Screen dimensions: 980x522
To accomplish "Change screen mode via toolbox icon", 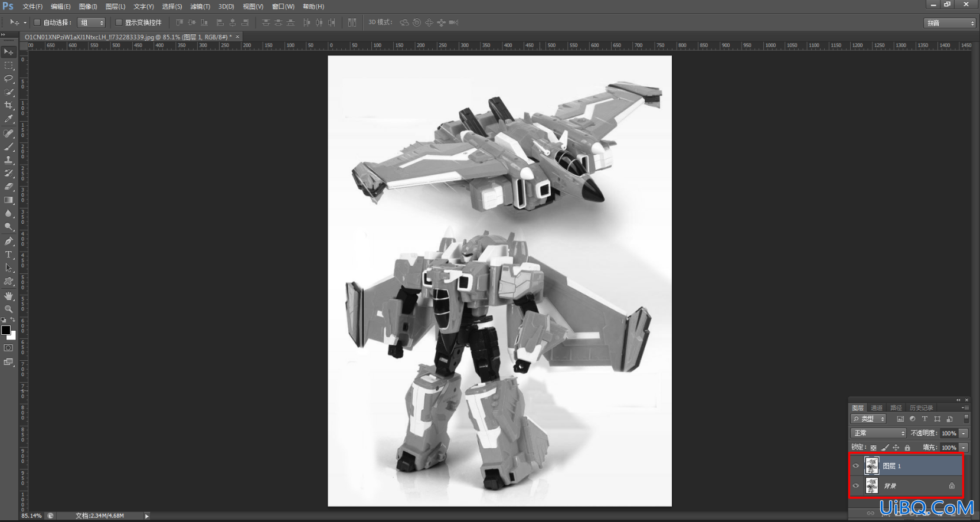I will (x=8, y=362).
